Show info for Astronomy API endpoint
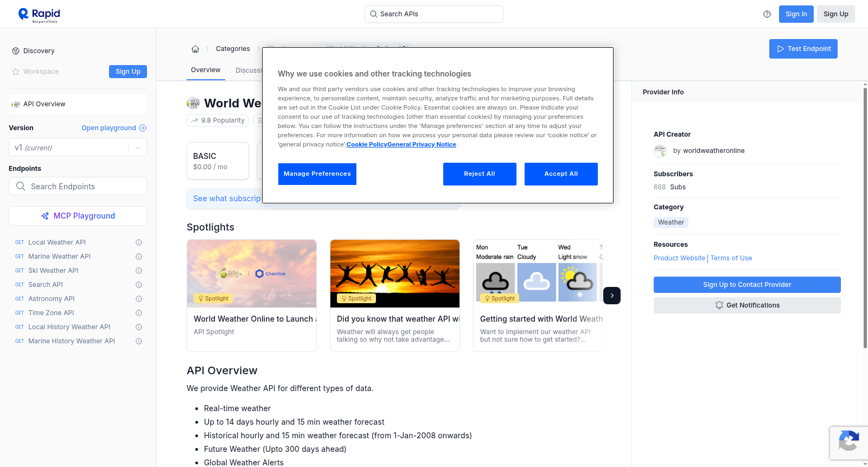The height and width of the screenshot is (467, 868). click(139, 299)
